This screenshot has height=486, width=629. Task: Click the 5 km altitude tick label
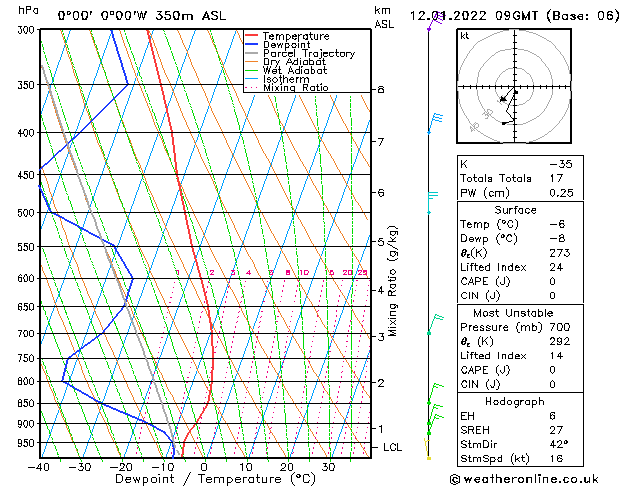coord(381,242)
